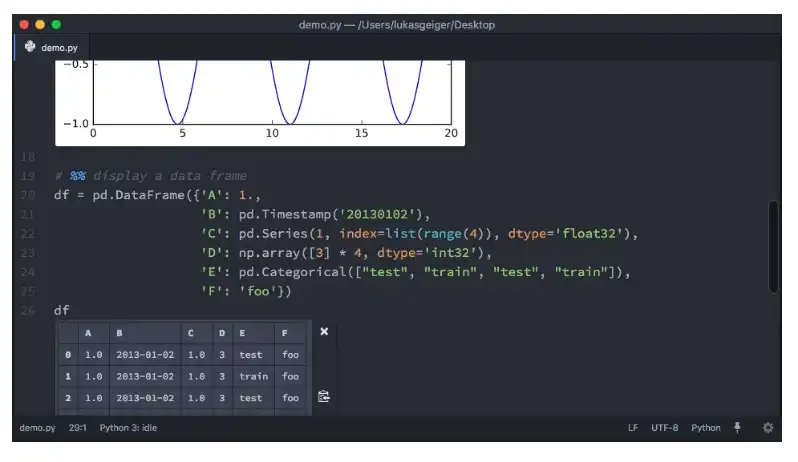Click '20130102' timestamp string in code
The image size is (798, 462).
(377, 215)
